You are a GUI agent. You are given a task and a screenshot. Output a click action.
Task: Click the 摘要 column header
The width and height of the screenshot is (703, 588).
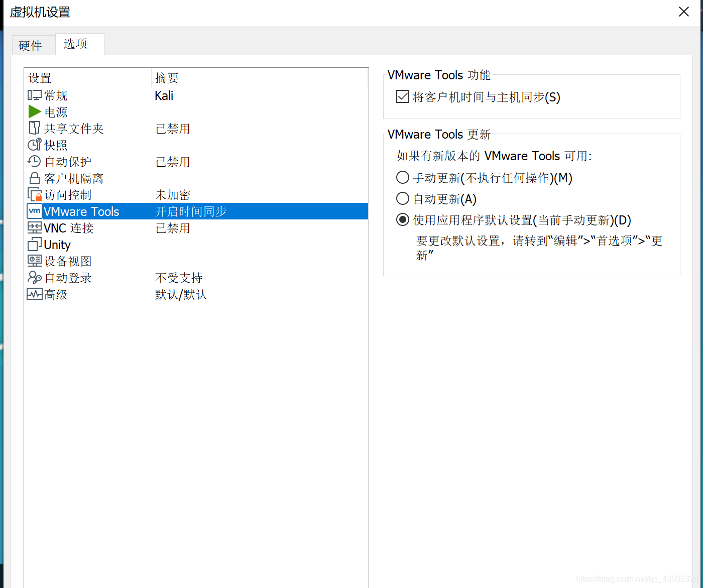tap(167, 78)
